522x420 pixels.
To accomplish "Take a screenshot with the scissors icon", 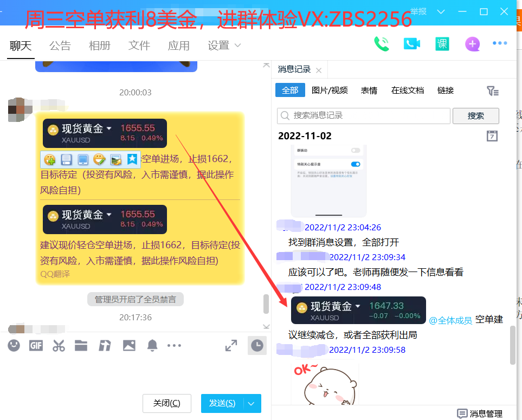I will [x=59, y=346].
